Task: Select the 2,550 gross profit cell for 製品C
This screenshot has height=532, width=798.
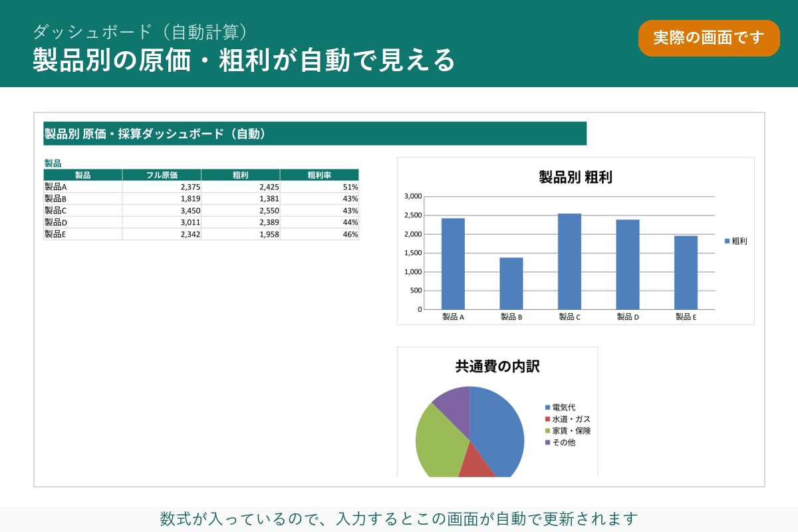Action: click(x=241, y=210)
